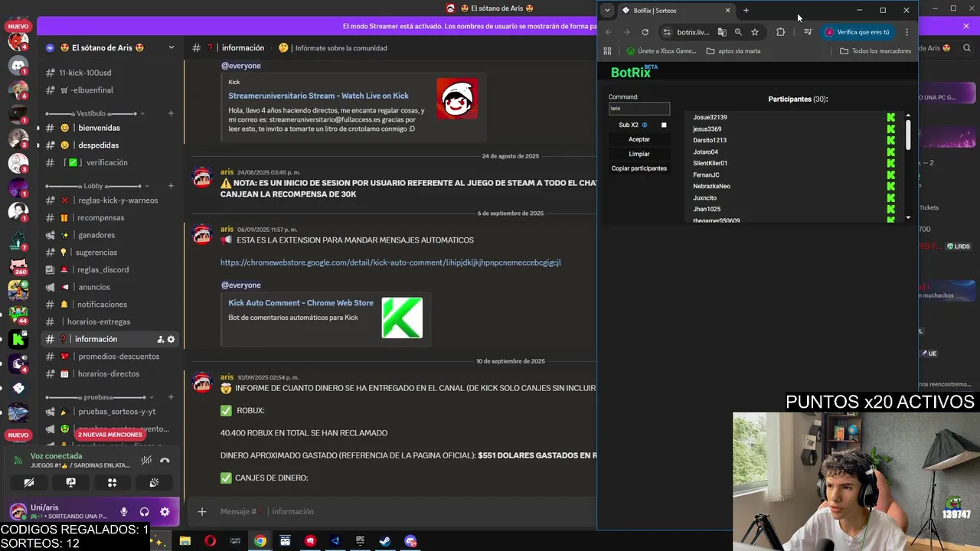Switch to the BotRix | Sorteos tab
The height and width of the screenshot is (551, 980).
pyautogui.click(x=675, y=11)
